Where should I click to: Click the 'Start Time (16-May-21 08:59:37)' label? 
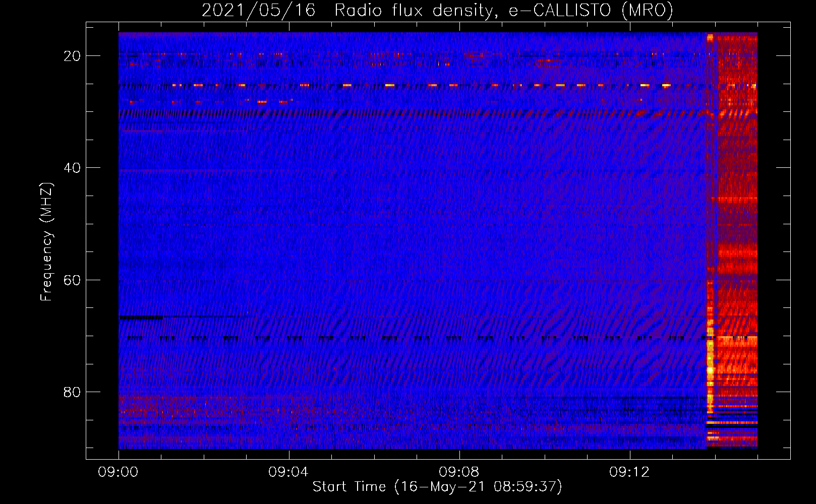pyautogui.click(x=437, y=487)
